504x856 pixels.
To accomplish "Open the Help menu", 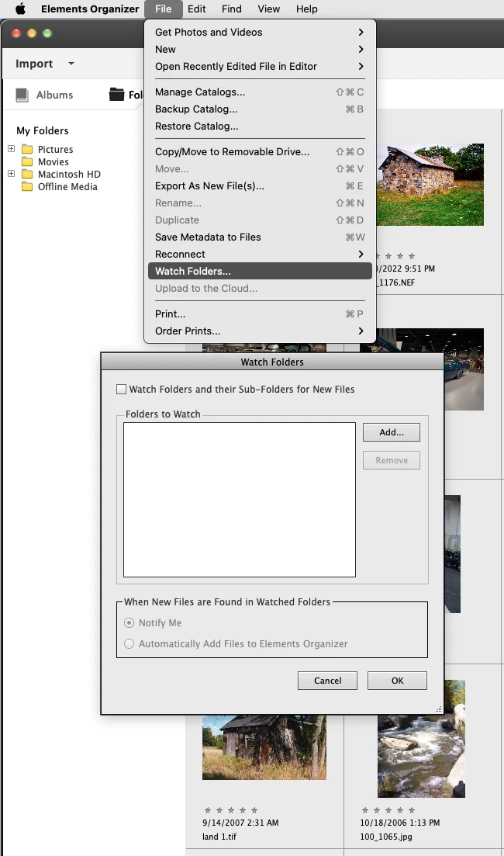I will coord(306,9).
